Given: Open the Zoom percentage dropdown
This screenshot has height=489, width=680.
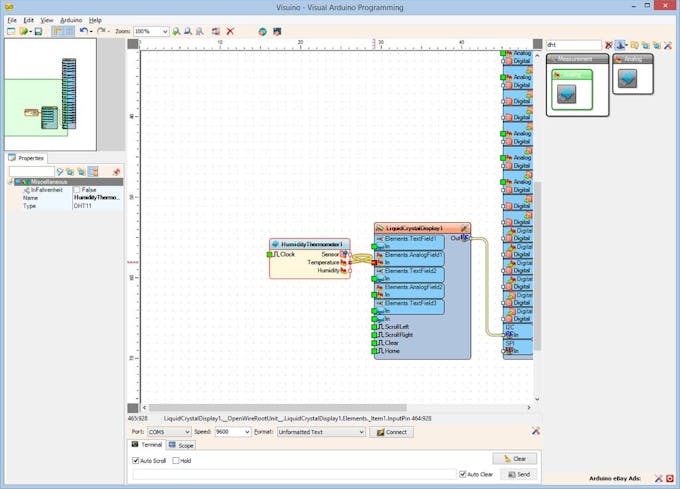Looking at the screenshot, I should coord(165,32).
